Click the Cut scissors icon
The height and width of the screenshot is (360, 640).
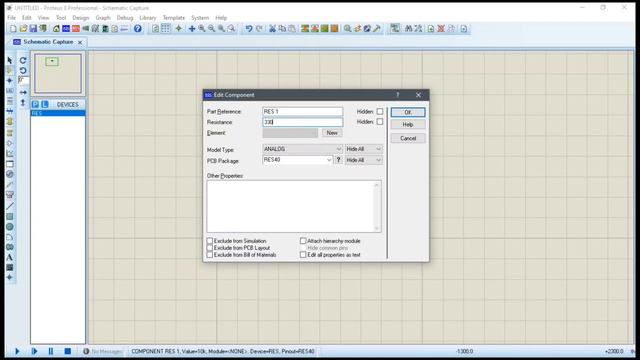click(272, 29)
